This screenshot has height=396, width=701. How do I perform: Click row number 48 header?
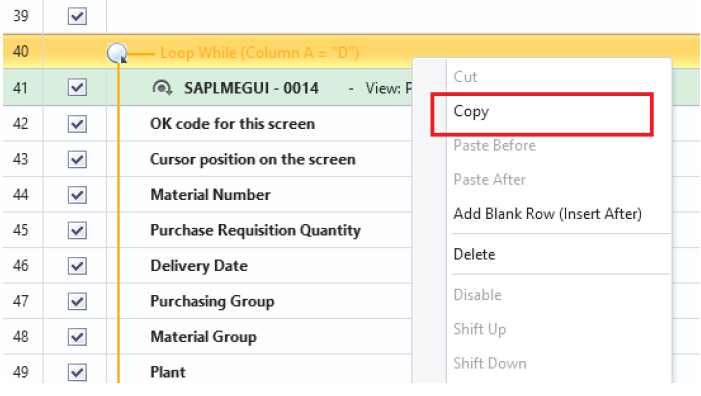(x=21, y=337)
